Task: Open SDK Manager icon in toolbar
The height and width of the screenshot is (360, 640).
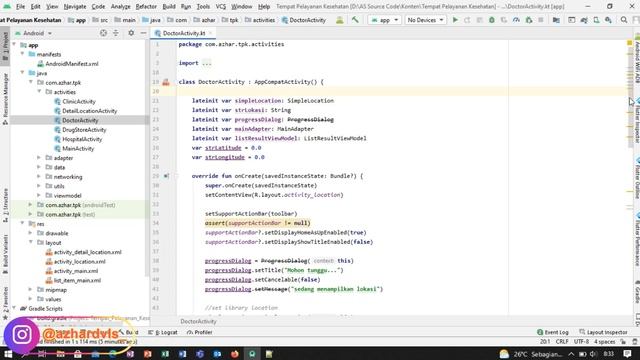Action: click(608, 20)
